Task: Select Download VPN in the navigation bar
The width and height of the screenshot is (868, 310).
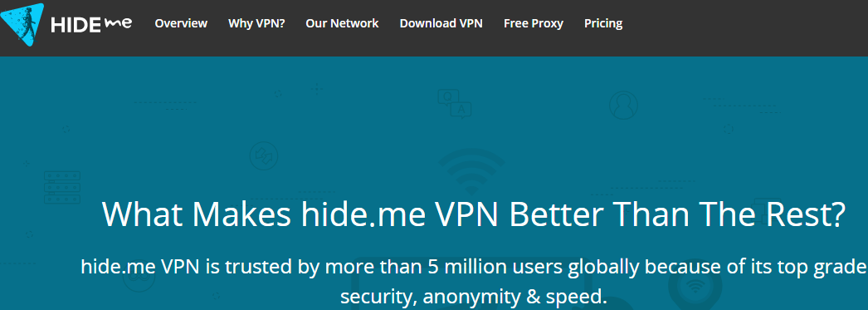Action: coord(441,23)
